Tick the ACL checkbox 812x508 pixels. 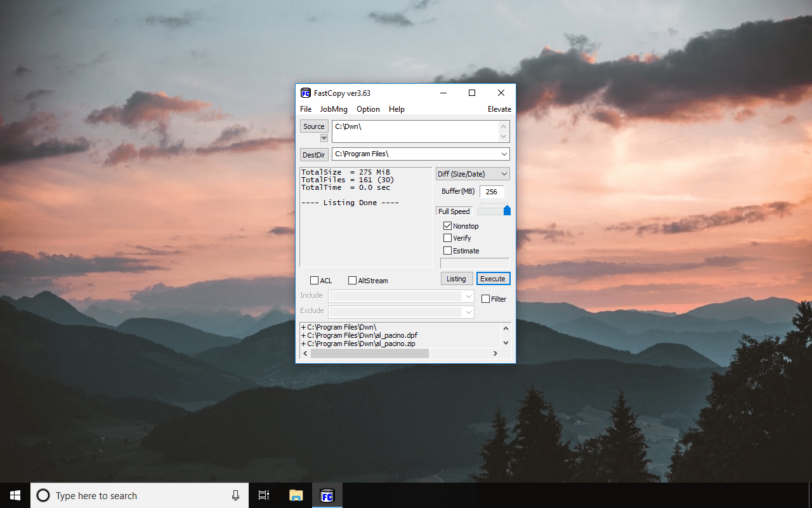314,281
